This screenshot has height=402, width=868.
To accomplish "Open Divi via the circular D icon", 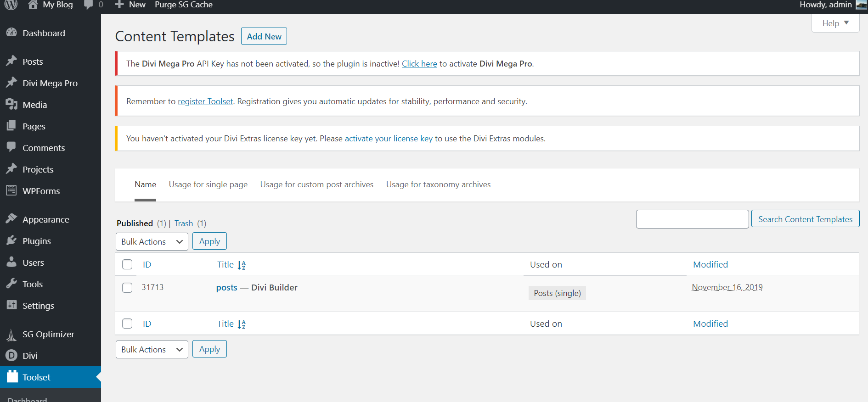I will point(11,355).
